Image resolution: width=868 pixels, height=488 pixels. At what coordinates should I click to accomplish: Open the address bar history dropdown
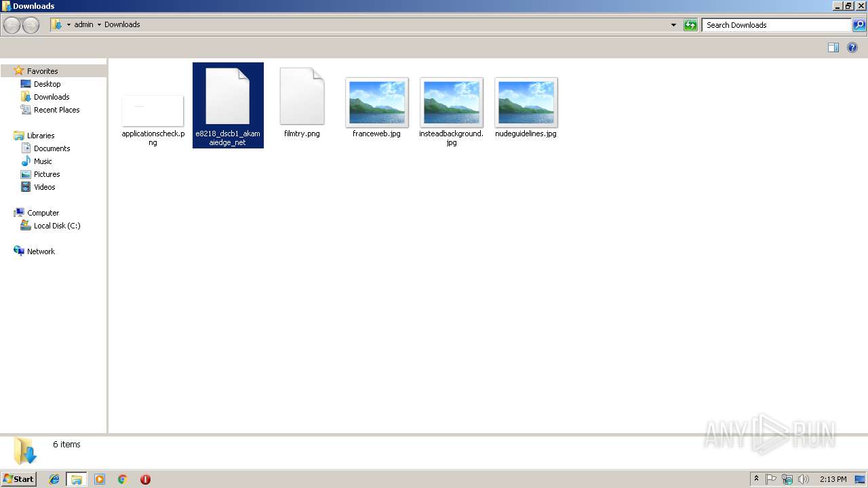673,24
